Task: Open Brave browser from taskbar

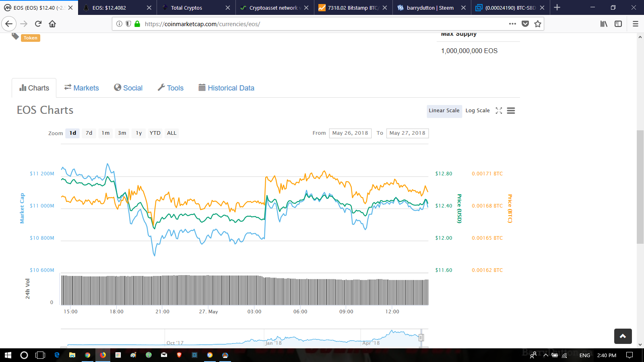Action: click(x=179, y=355)
